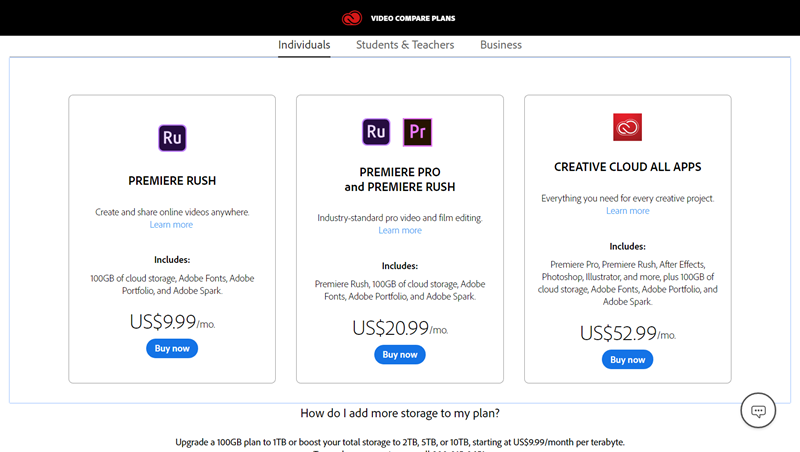800x452 pixels.
Task: Open Learn more under Premiere Rush description
Action: pos(172,225)
